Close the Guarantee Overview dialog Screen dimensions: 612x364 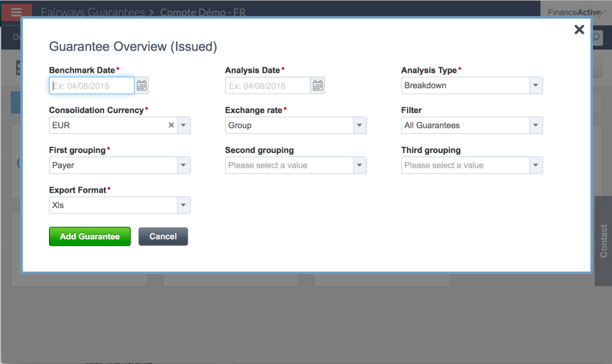pos(579,29)
